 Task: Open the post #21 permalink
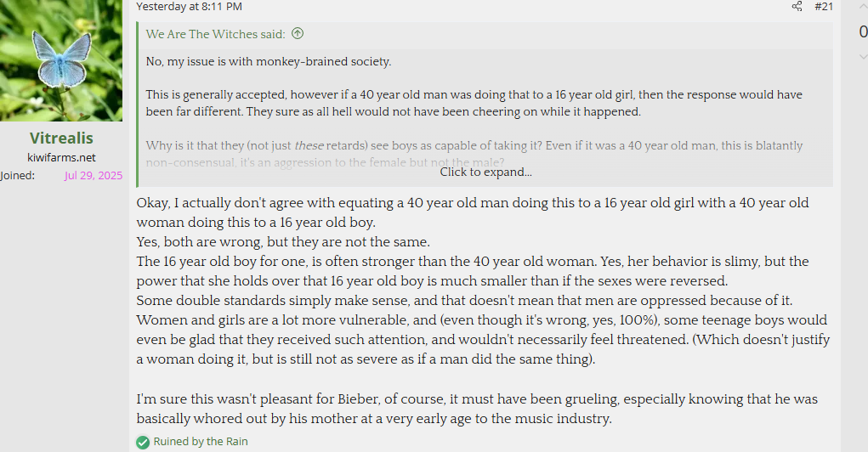tap(824, 7)
